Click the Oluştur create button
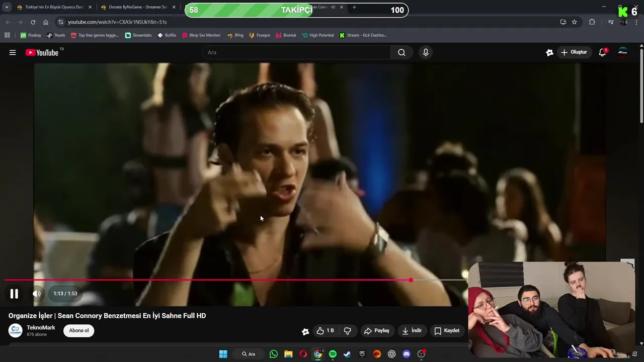This screenshot has width=644, height=362. [x=574, y=52]
